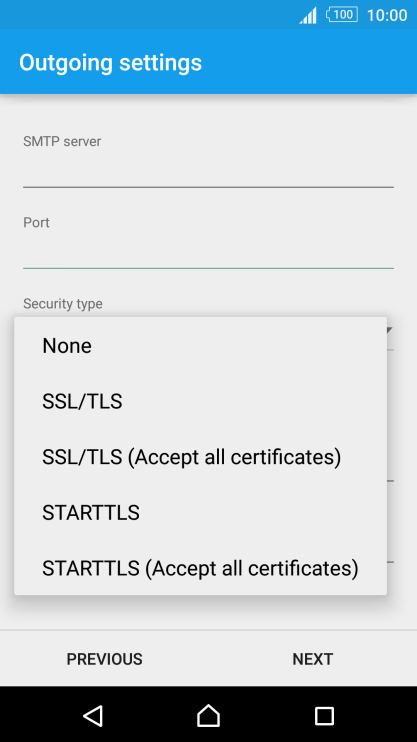Viewport: 417px width, 742px height.
Task: Tap the Android home navigation icon
Action: coord(208,716)
